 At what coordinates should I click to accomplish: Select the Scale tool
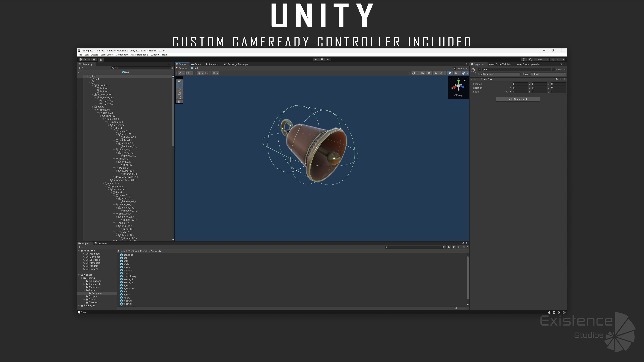[179, 93]
